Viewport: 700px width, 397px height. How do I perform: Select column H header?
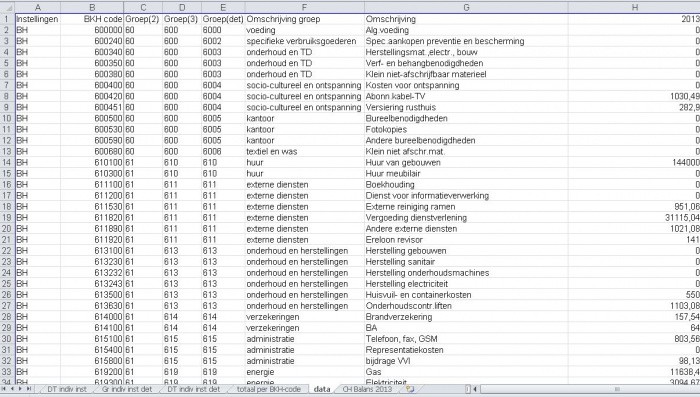coord(634,8)
